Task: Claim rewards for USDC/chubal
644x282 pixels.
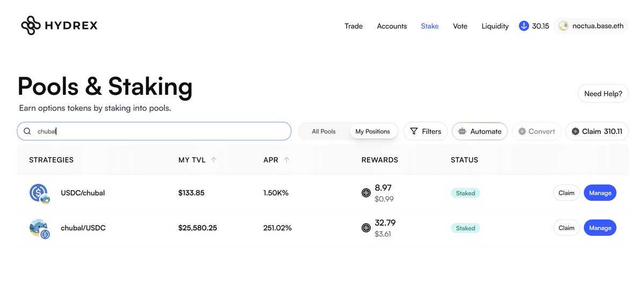Action: click(566, 193)
